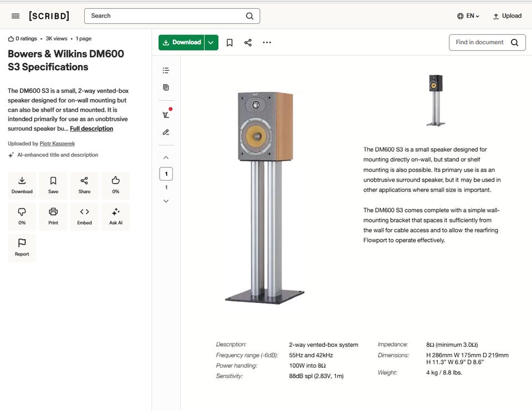The width and height of the screenshot is (532, 411).
Task: Go to previous page chevron up
Action: tap(166, 158)
